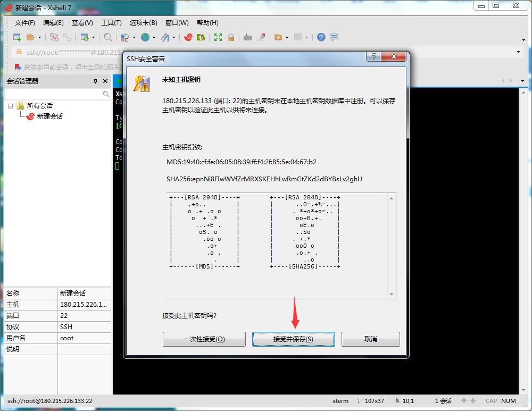
Task: Click the color scheme toolbar icon
Action: (x=125, y=37)
